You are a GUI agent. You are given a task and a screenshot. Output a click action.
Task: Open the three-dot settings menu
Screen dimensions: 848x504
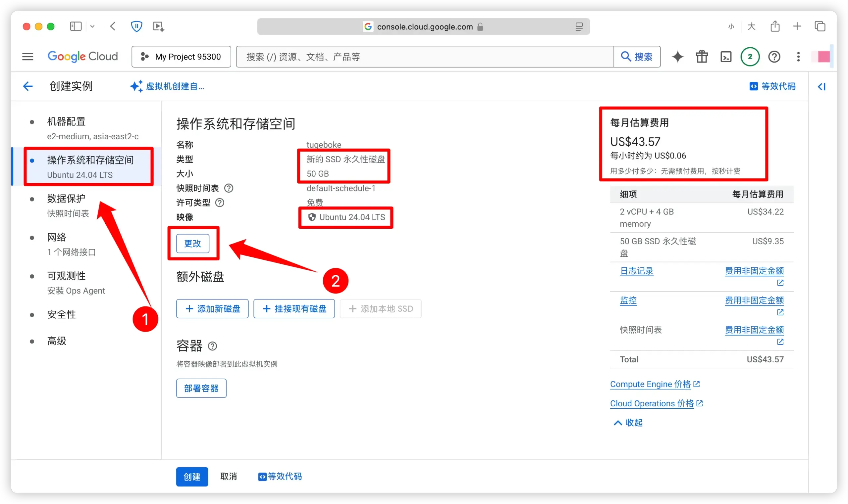798,56
